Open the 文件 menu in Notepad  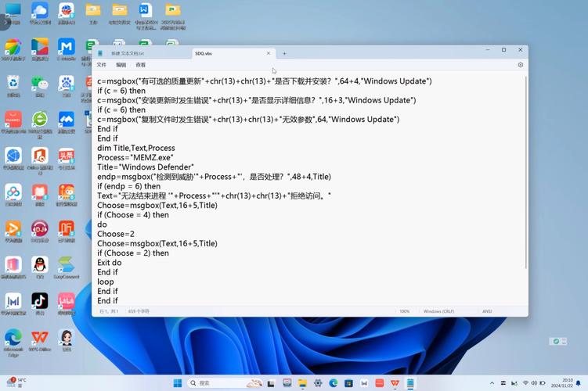tap(101, 65)
